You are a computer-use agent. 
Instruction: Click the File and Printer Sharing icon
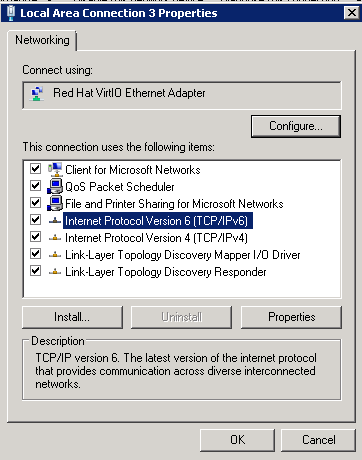pyautogui.click(x=55, y=203)
